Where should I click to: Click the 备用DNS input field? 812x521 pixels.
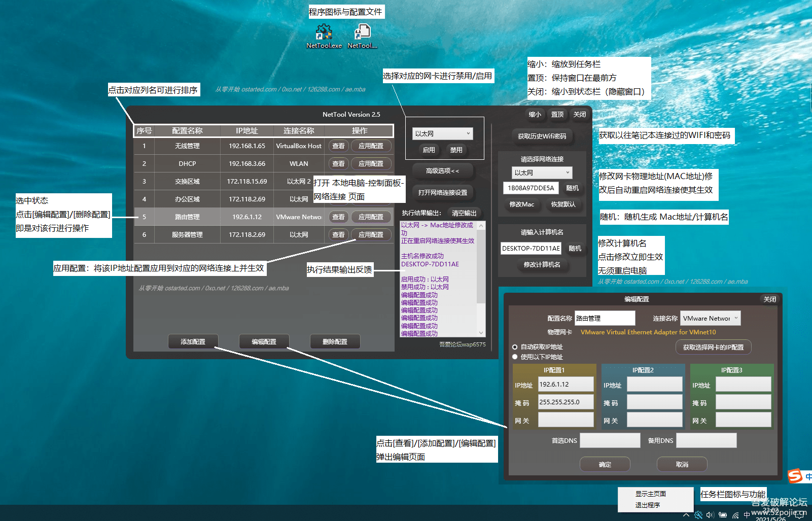pyautogui.click(x=706, y=440)
